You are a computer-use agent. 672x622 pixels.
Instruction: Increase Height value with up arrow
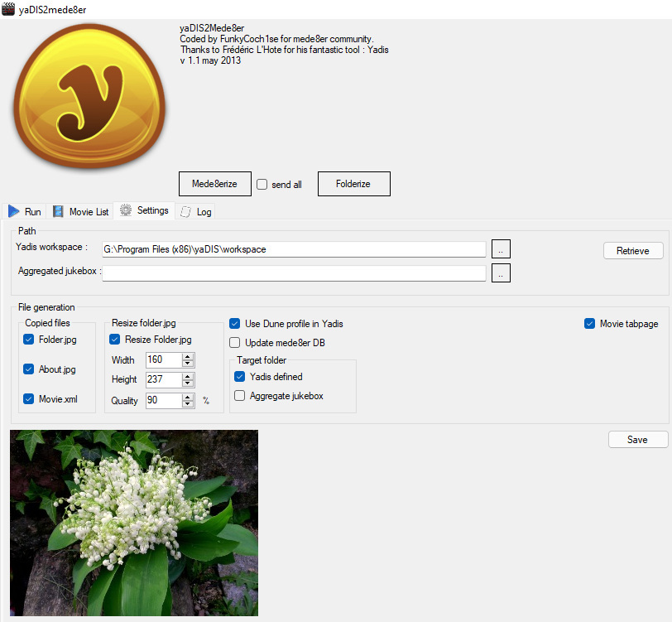pos(187,376)
